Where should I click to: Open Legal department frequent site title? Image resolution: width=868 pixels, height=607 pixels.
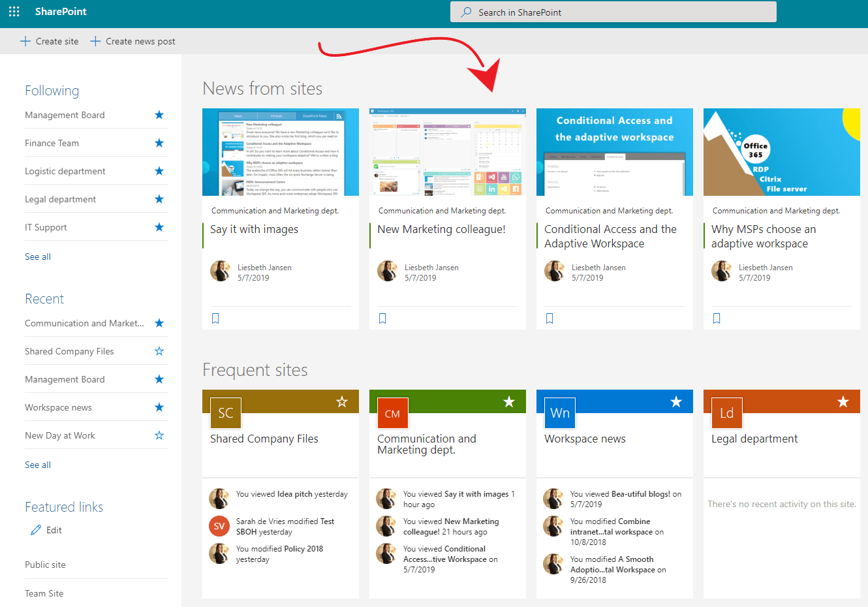click(x=754, y=439)
